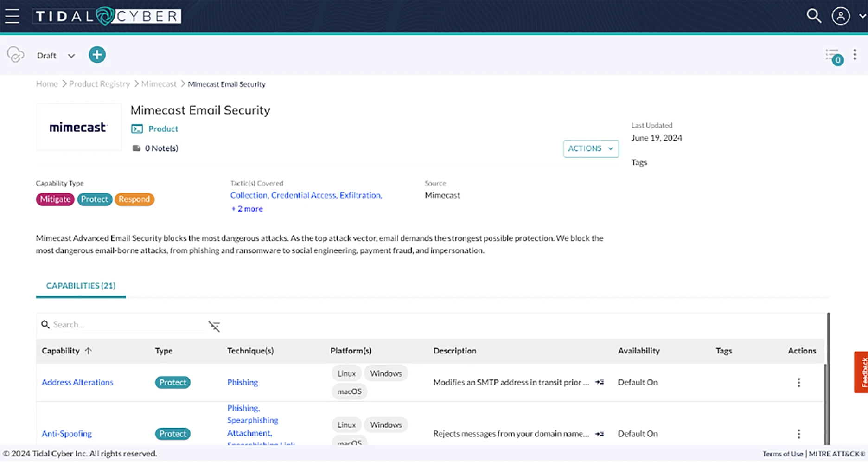Sort by Capability column header

pos(61,351)
